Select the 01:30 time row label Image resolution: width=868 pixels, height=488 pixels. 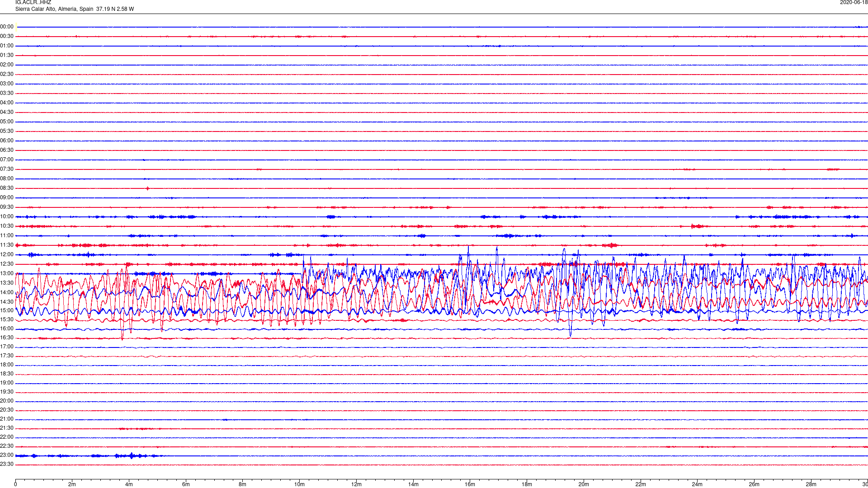(7, 55)
